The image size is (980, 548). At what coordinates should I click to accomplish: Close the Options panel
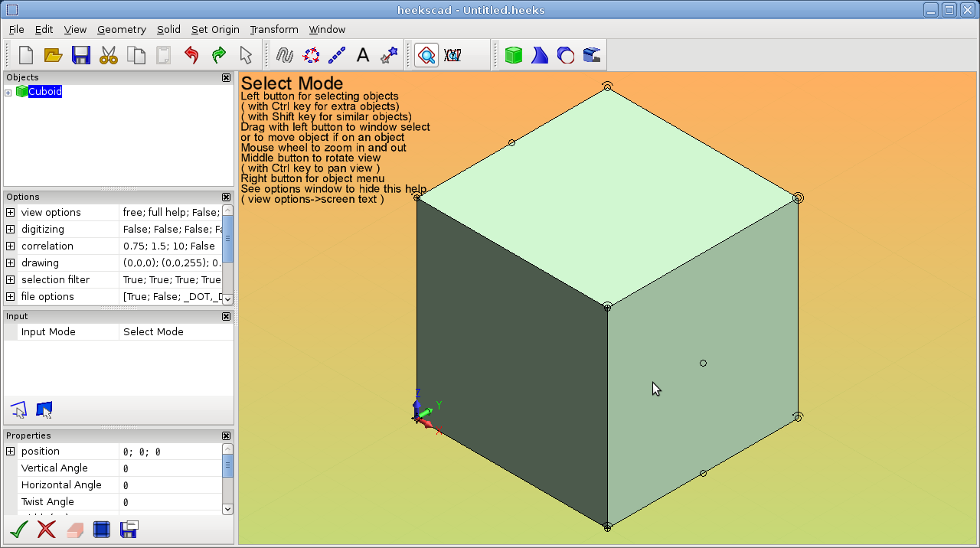226,197
